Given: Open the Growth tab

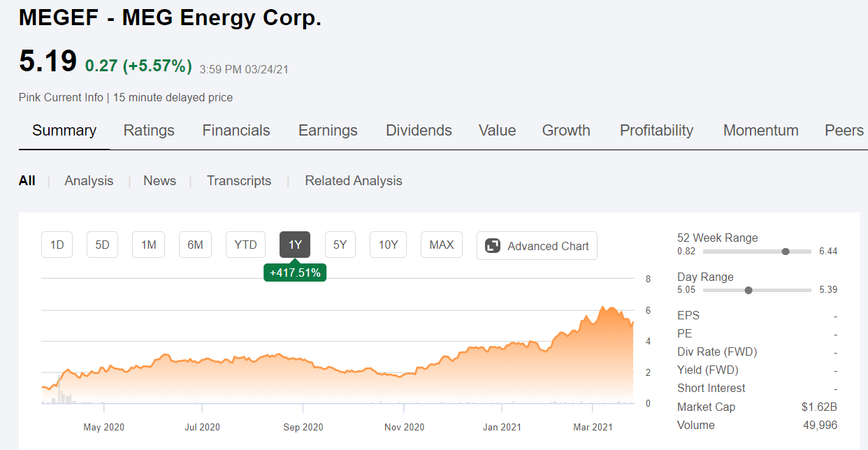Looking at the screenshot, I should point(566,131).
